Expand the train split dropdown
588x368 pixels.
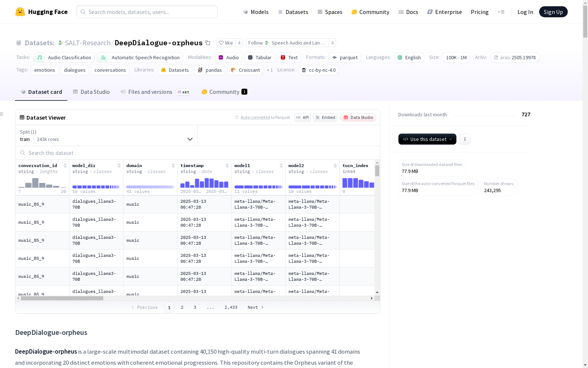coord(106,135)
